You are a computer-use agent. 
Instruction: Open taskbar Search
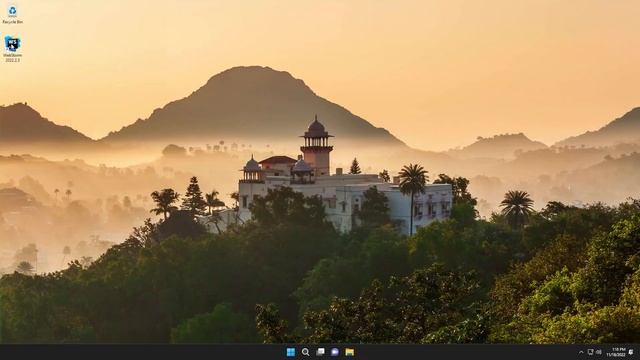(305, 352)
